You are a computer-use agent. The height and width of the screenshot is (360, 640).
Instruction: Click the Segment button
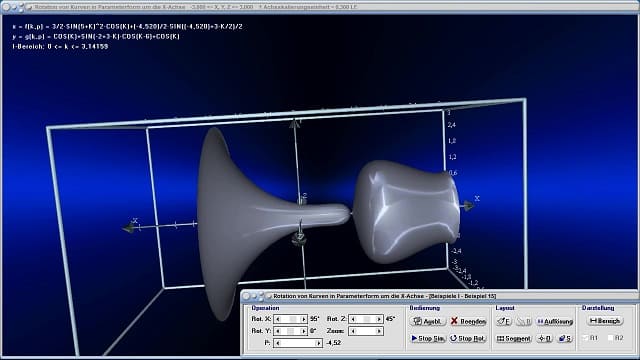click(x=514, y=338)
